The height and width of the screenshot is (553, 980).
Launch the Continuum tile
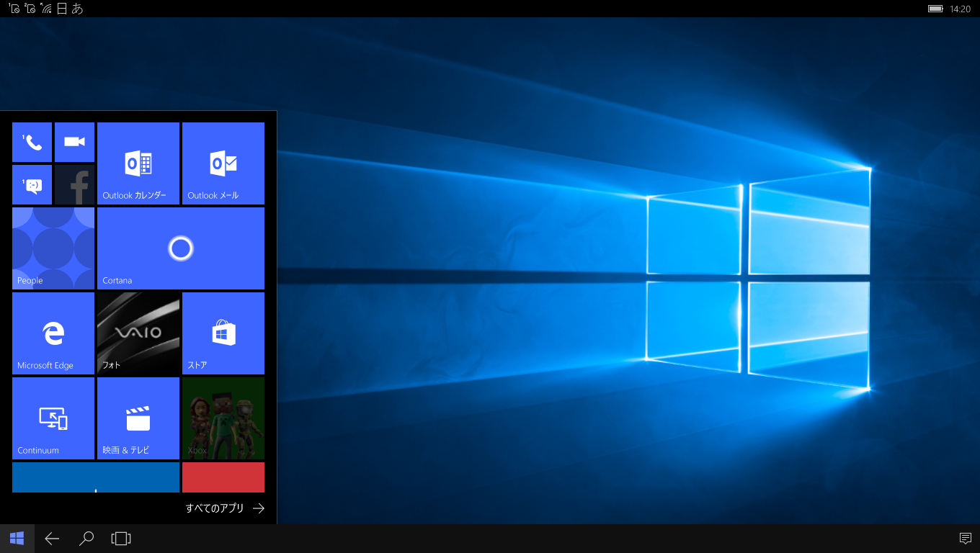(53, 418)
